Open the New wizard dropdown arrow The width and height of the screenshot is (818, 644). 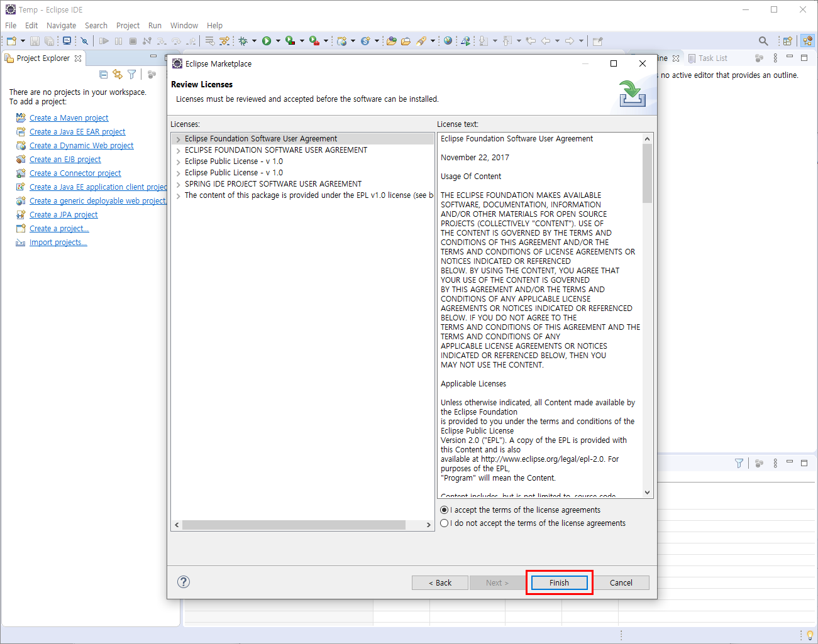click(23, 41)
